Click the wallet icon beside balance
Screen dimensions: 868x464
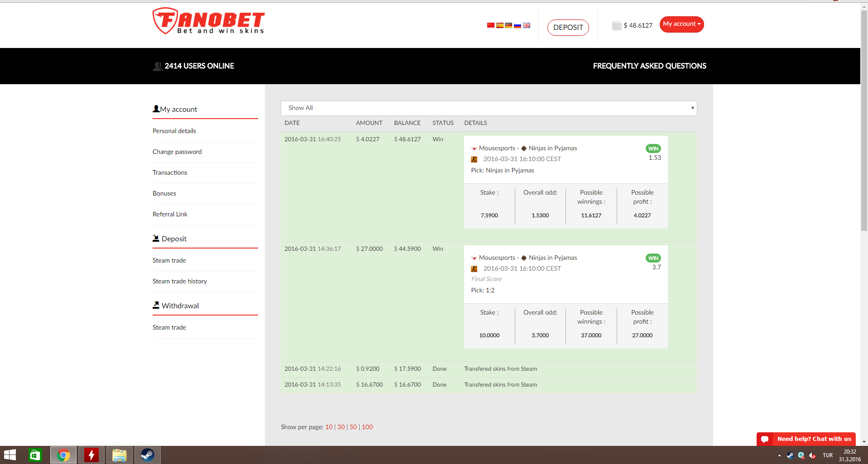point(617,26)
